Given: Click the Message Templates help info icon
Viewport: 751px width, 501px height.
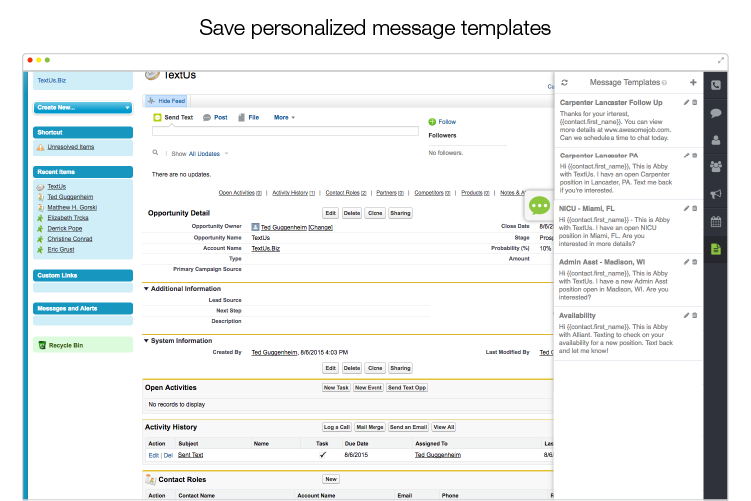Looking at the screenshot, I should [x=664, y=83].
